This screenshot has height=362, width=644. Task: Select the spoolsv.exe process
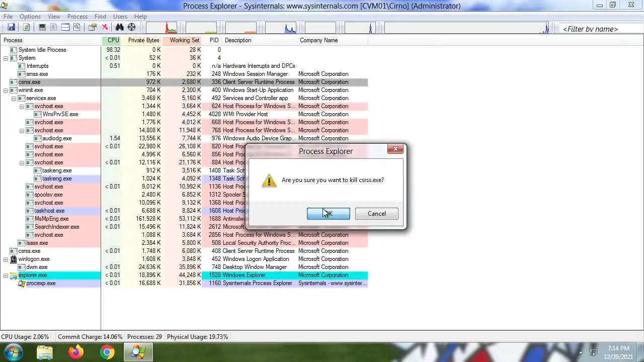pos(48,195)
